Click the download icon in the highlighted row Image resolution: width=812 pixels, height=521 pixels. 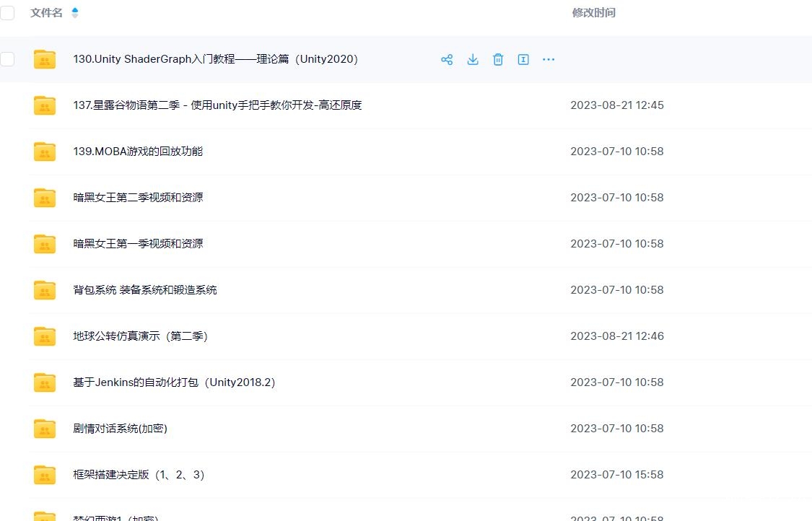[473, 59]
